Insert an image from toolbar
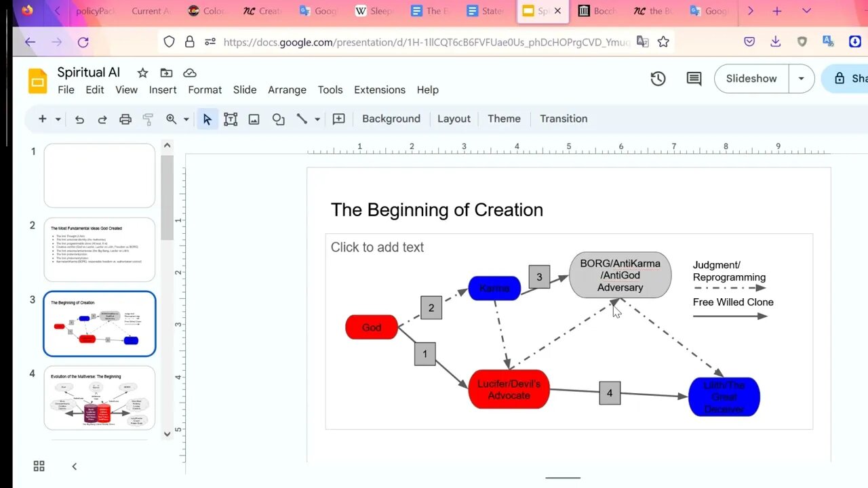This screenshot has height=488, width=868. point(254,119)
